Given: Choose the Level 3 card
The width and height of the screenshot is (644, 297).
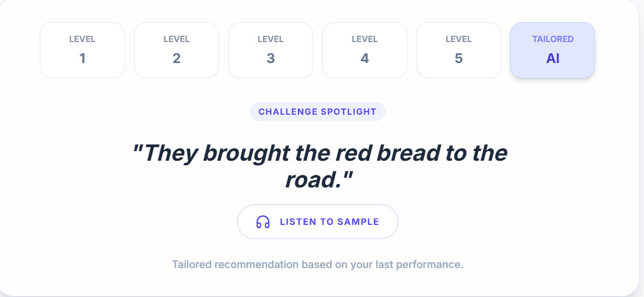Looking at the screenshot, I should coord(271,50).
